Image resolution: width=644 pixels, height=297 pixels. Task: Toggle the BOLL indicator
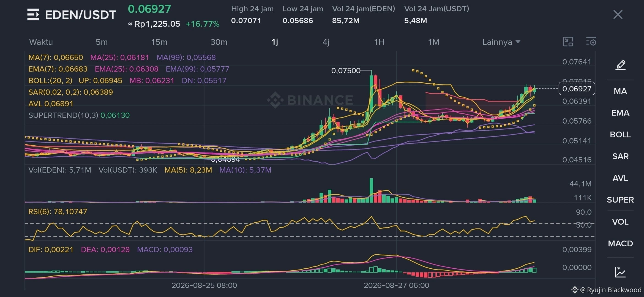pyautogui.click(x=620, y=135)
